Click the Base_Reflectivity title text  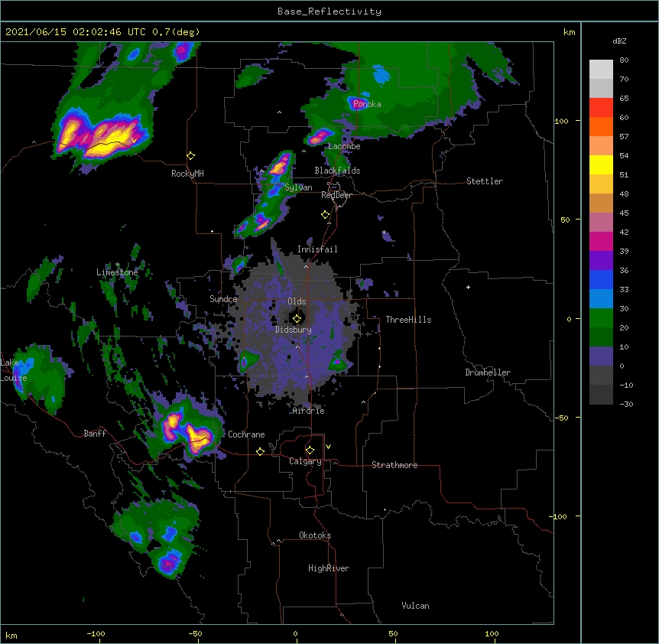[329, 11]
